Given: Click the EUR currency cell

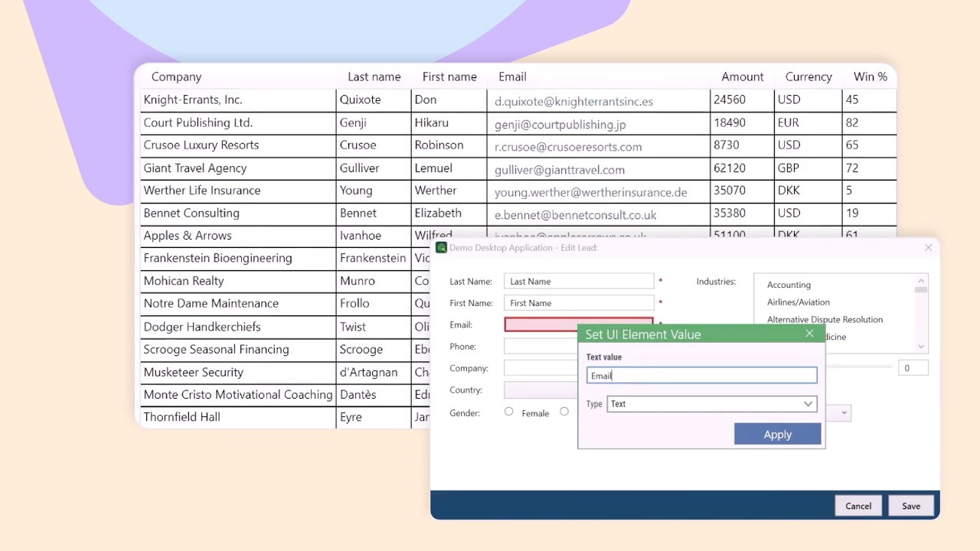Looking at the screenshot, I should 808,123.
